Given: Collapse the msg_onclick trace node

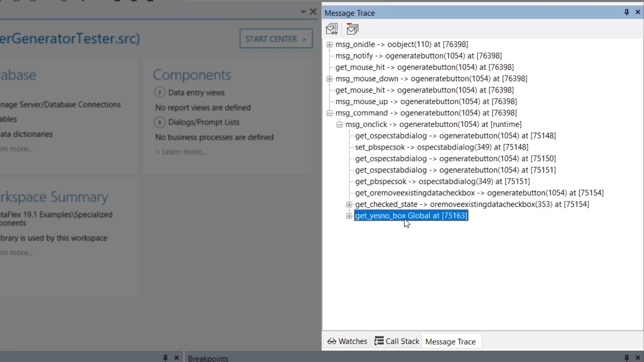Looking at the screenshot, I should coord(339,124).
